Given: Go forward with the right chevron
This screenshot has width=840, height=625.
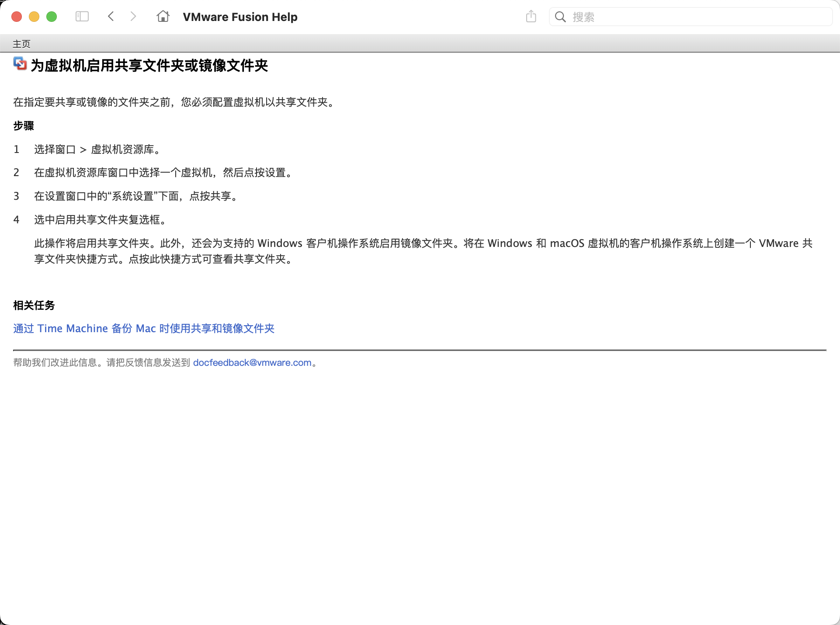Looking at the screenshot, I should [133, 17].
